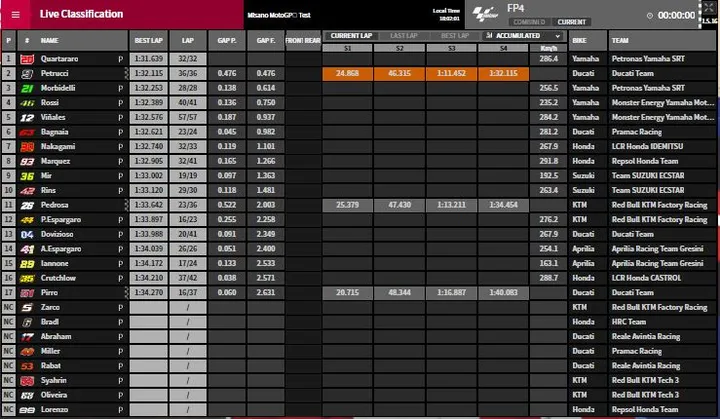Viewport: 720px width, 419px height.
Task: Sort by GAP F. column header
Action: [266, 40]
